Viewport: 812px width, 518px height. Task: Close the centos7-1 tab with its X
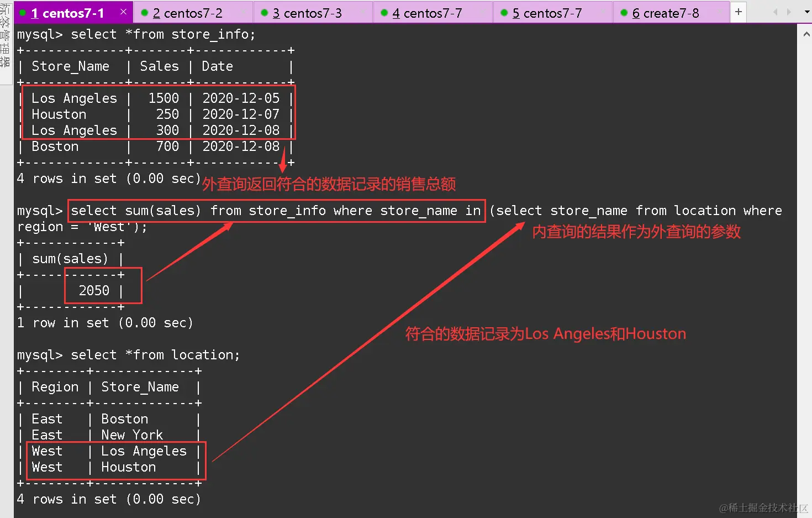[123, 12]
